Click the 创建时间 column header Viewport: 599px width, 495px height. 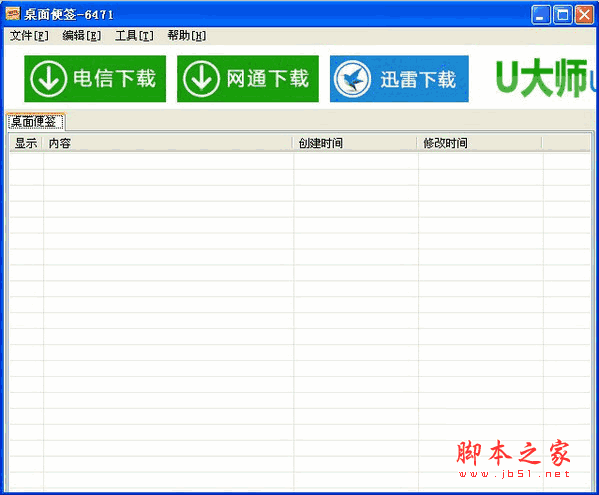(x=355, y=143)
